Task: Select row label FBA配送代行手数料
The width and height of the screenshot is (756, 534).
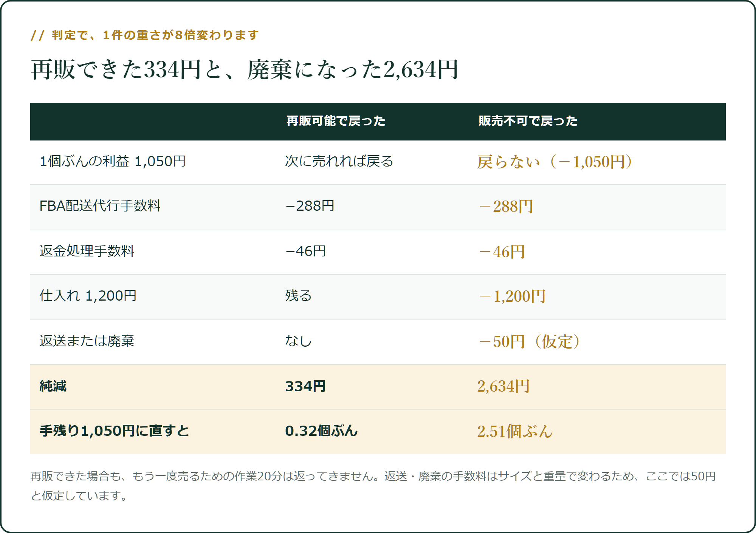Action: click(100, 206)
